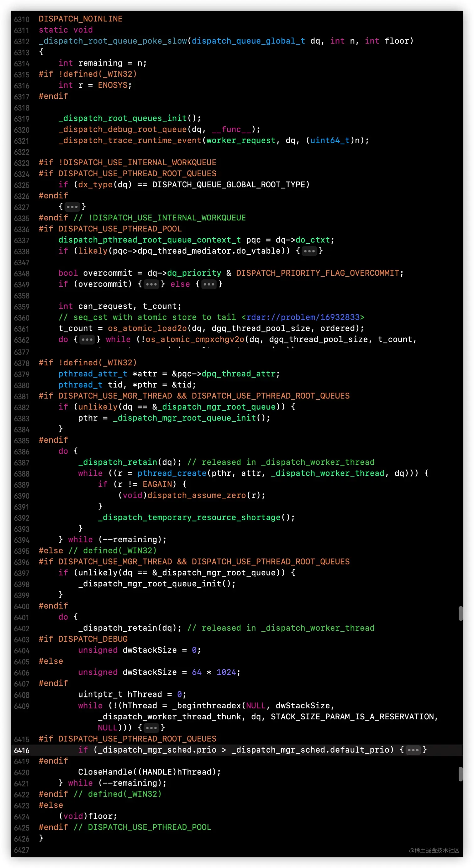Click (void)floor statement on line 6424

[x=88, y=816]
